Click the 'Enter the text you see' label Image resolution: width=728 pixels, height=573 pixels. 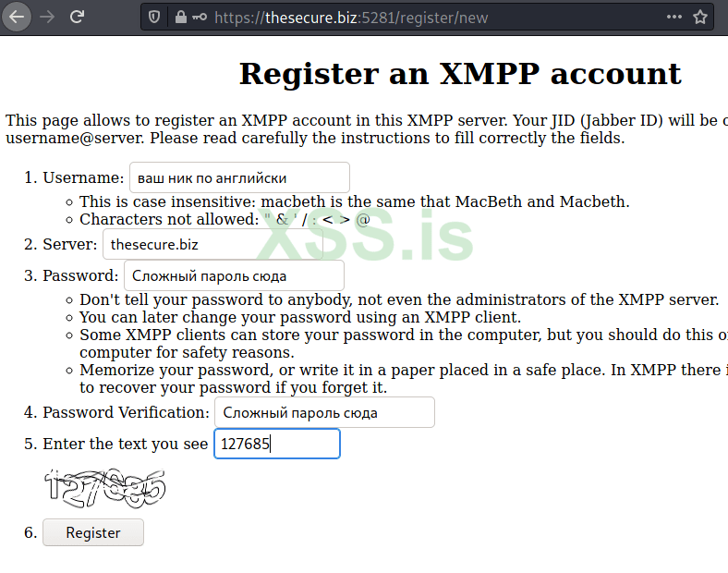[126, 445]
